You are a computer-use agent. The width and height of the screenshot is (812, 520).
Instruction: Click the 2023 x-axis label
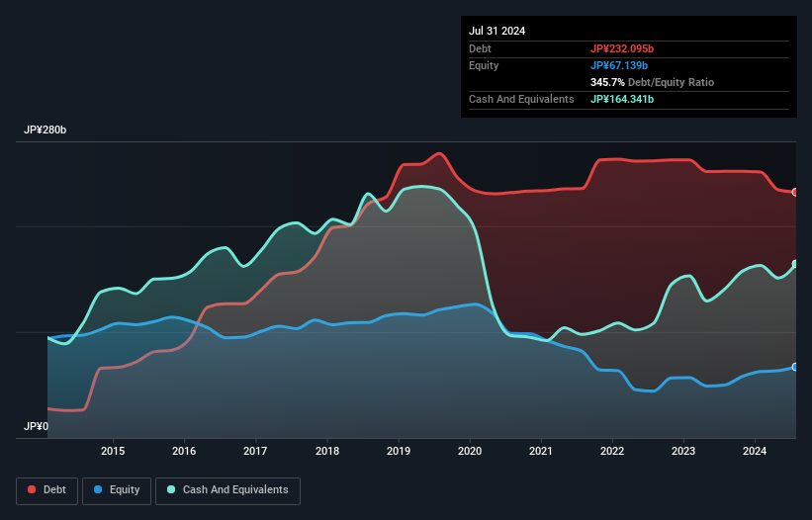point(683,451)
